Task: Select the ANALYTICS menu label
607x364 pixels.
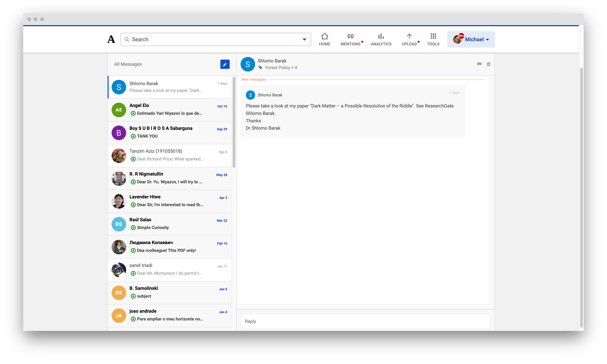Action: pos(381,44)
